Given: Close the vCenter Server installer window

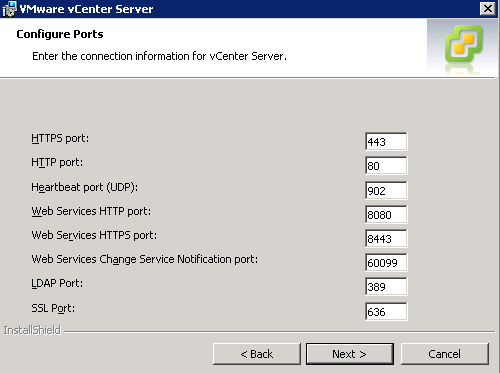Looking at the screenshot, I should 487,9.
